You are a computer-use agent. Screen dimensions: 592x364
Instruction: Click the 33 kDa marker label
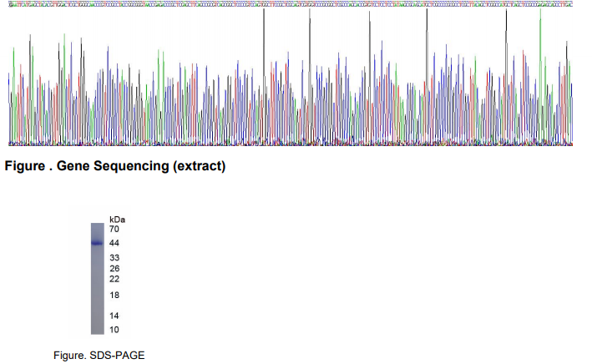click(115, 258)
